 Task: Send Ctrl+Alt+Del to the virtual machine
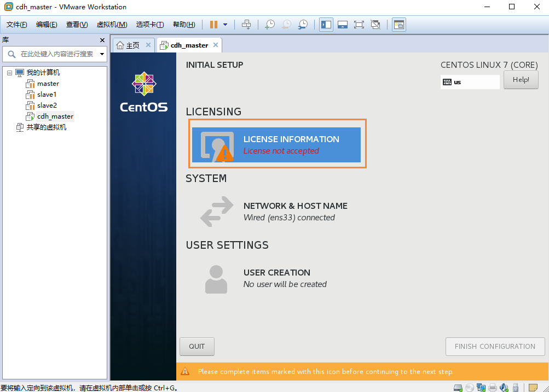(x=246, y=25)
